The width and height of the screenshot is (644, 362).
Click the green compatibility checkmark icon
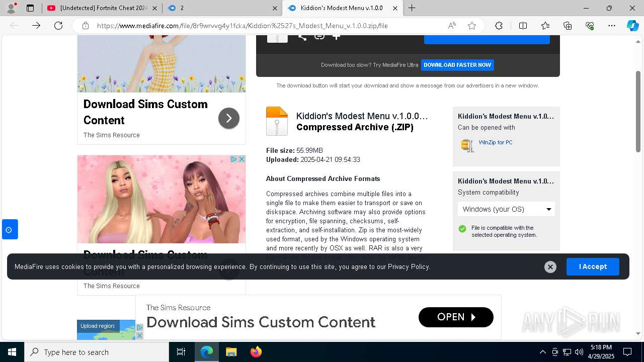(x=462, y=229)
